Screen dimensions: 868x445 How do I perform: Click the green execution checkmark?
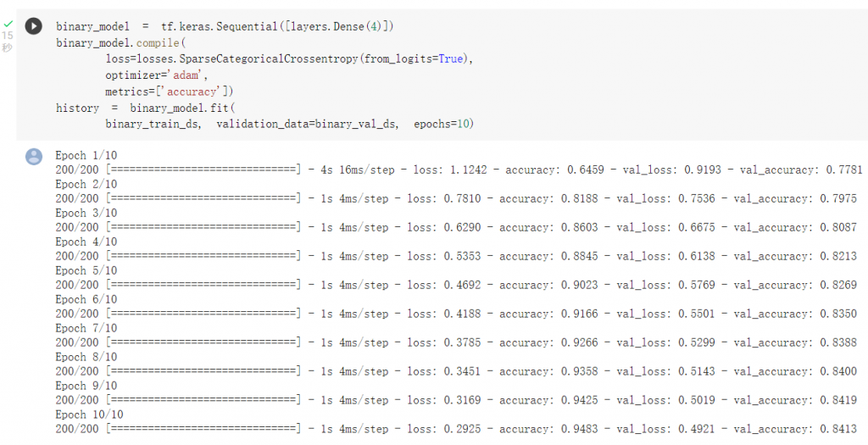point(8,24)
